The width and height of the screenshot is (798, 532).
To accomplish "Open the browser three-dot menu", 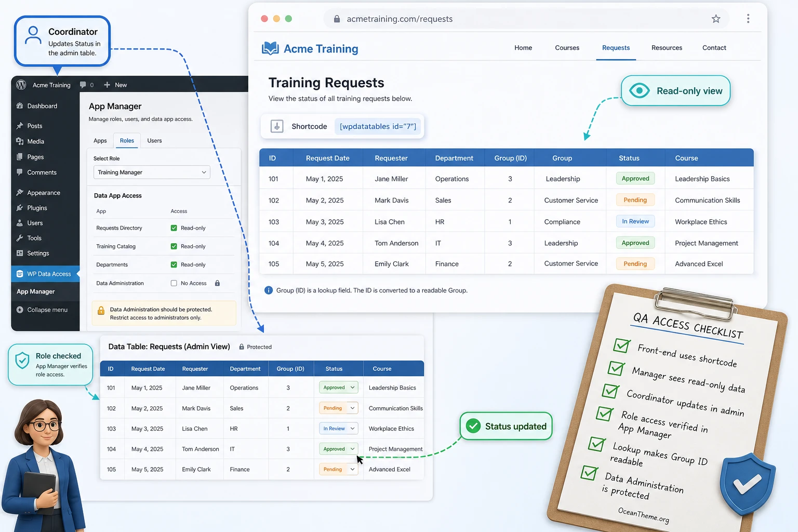I will [748, 19].
